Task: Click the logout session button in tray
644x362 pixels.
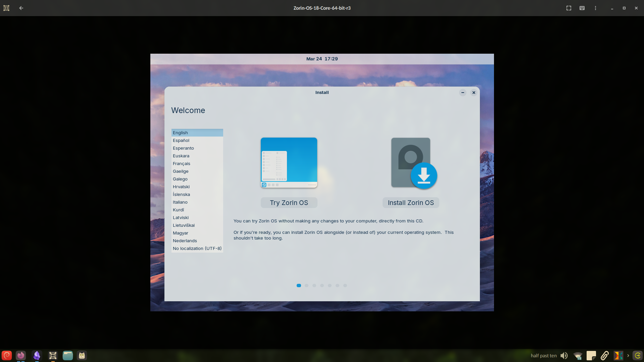Action: 638,356
